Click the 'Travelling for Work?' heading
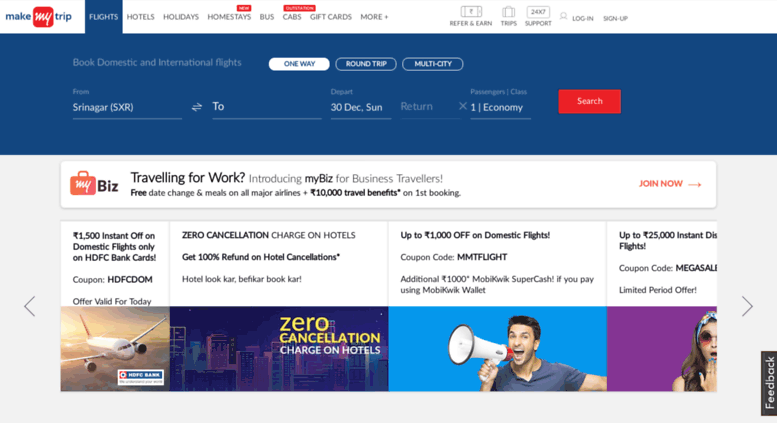Screen dimensions: 777x423 click(x=188, y=177)
